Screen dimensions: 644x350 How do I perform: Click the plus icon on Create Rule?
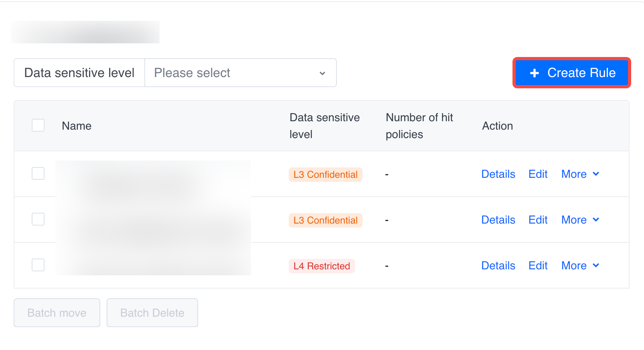coord(535,73)
